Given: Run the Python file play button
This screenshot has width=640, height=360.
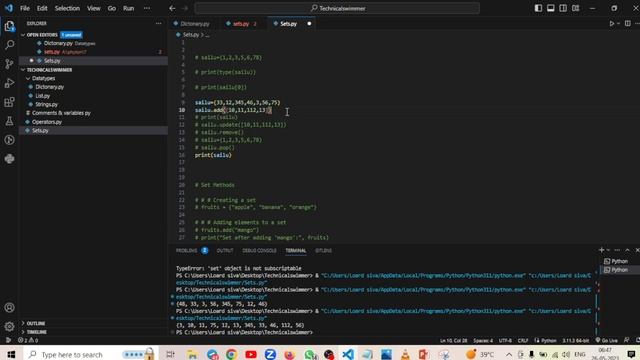Looking at the screenshot, I should pyautogui.click(x=611, y=24).
